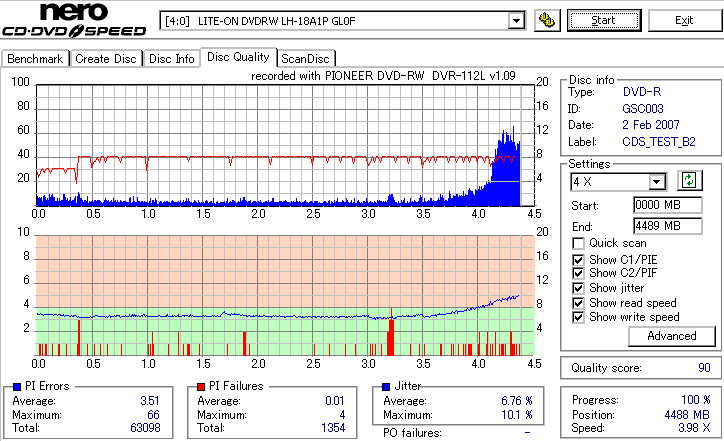724x441 pixels.
Task: Click the Start field with 0000 MB
Action: pos(668,205)
